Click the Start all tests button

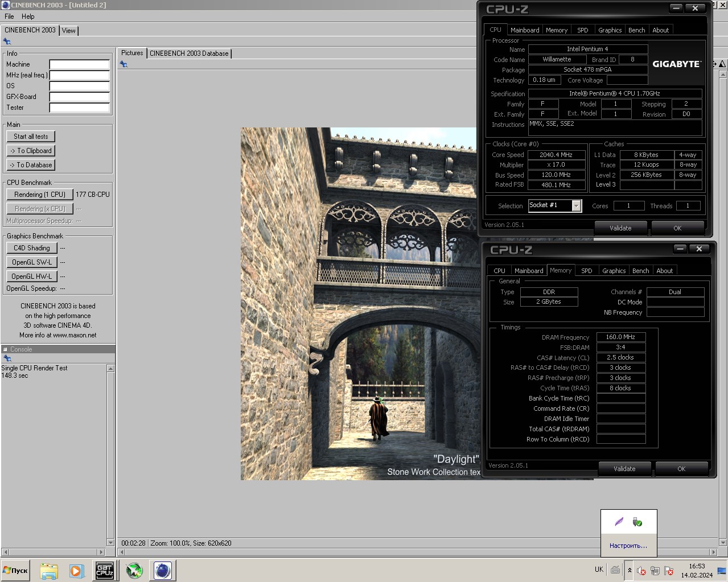pos(31,137)
